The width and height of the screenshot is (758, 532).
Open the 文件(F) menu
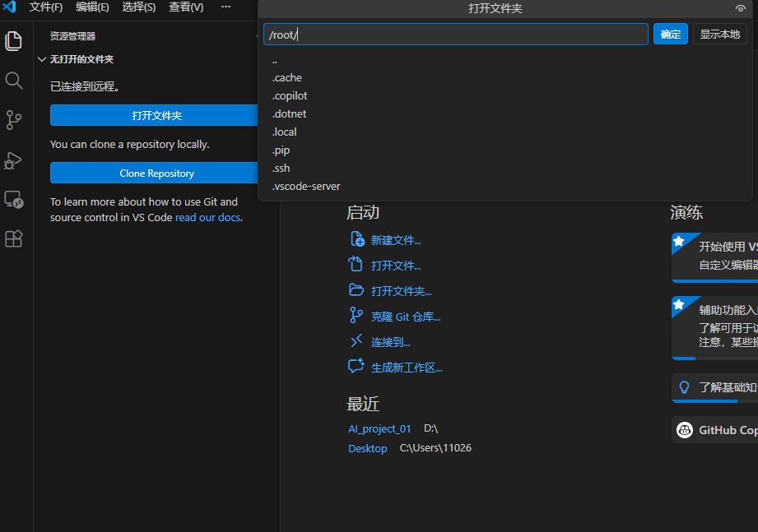46,7
